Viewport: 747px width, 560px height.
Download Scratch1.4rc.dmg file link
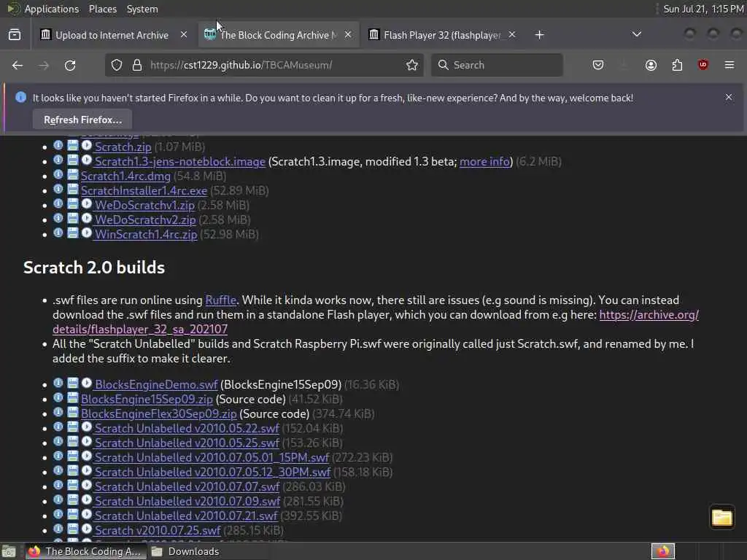pos(125,176)
